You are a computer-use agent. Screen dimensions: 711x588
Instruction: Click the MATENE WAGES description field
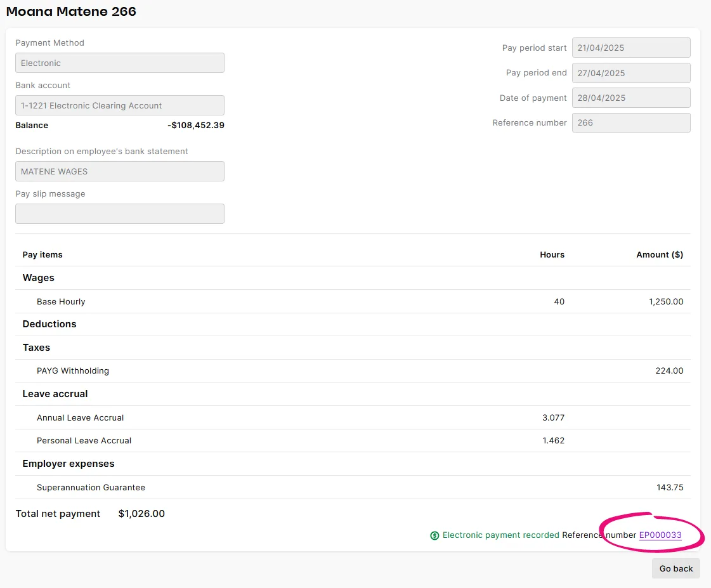119,171
